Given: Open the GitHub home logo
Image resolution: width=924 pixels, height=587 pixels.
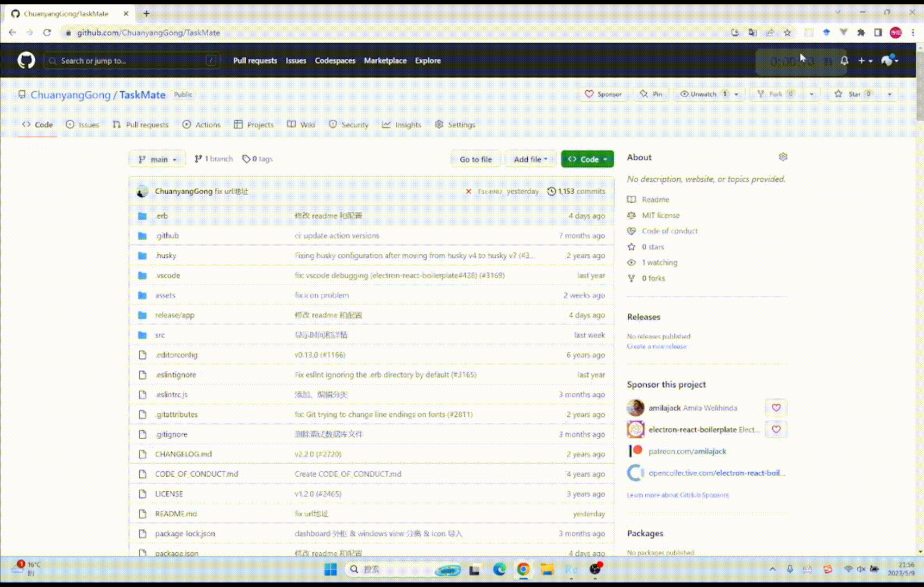Looking at the screenshot, I should tap(26, 60).
